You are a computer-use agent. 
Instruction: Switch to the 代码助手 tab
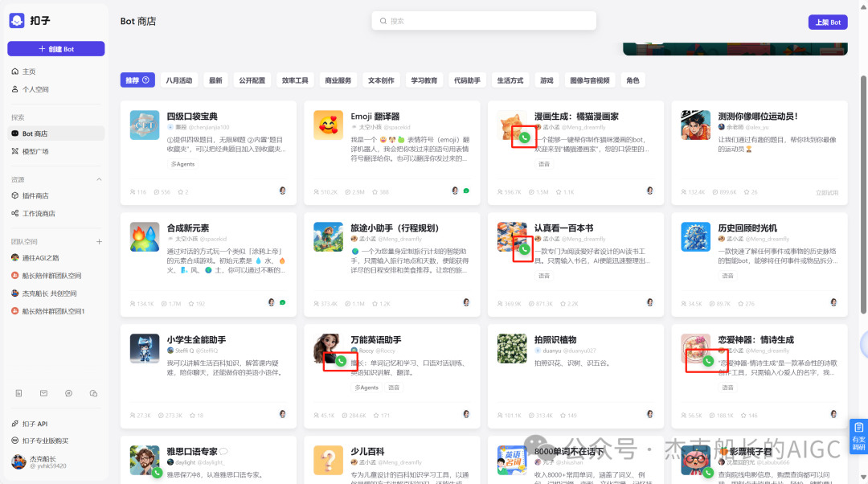point(467,80)
